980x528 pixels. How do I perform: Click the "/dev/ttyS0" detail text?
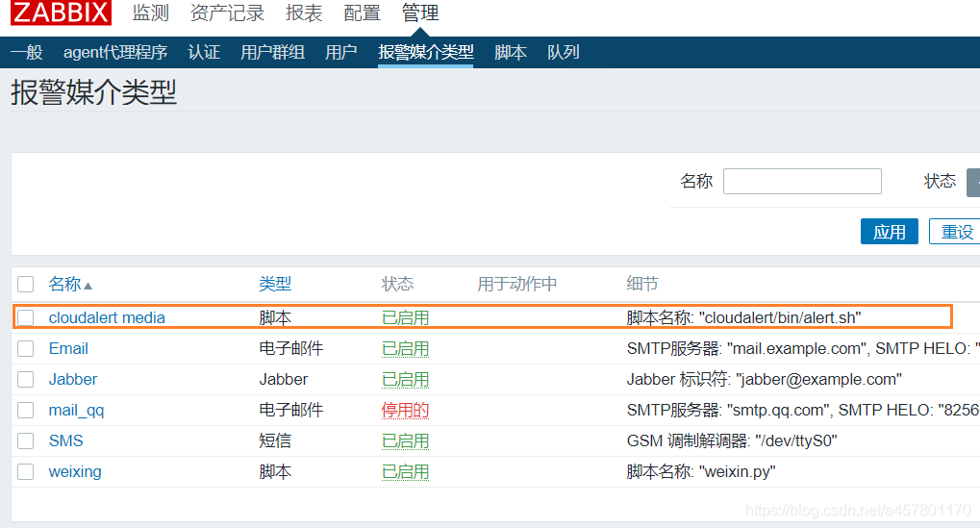[x=795, y=441]
